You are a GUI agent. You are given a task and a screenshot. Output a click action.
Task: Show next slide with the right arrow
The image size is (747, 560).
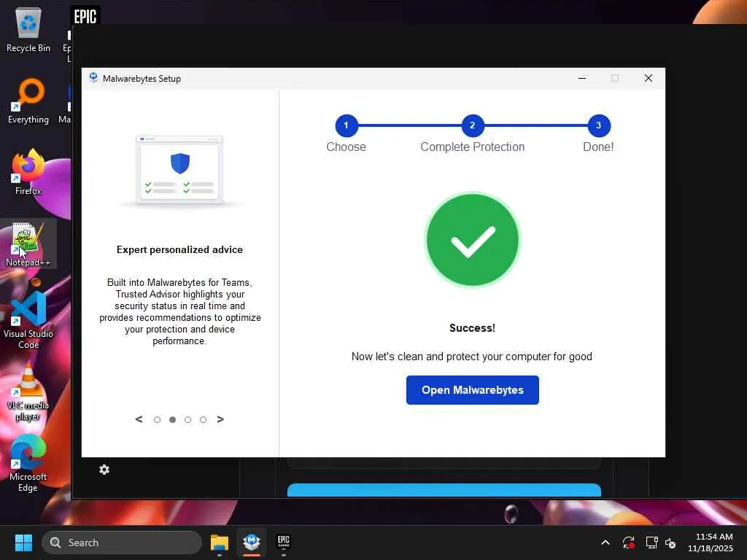pyautogui.click(x=220, y=419)
